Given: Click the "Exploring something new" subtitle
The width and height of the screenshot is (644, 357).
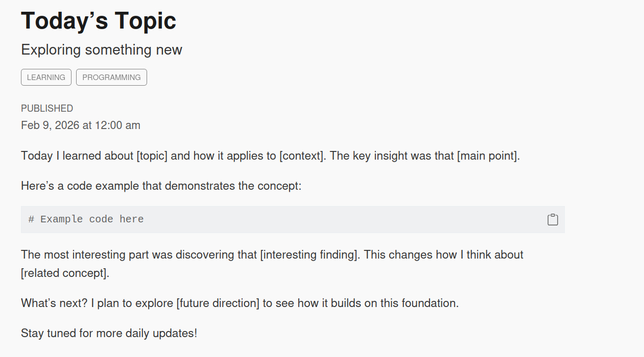Looking at the screenshot, I should point(102,50).
